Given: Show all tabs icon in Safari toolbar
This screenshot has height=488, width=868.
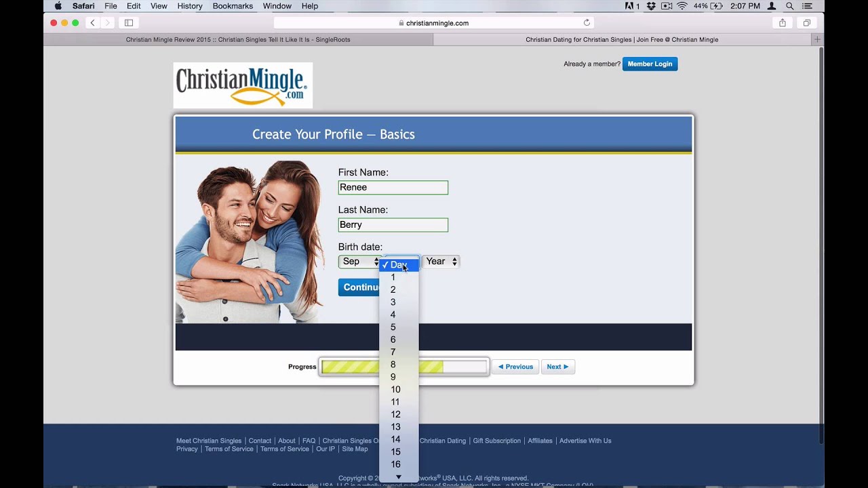Looking at the screenshot, I should tap(807, 23).
